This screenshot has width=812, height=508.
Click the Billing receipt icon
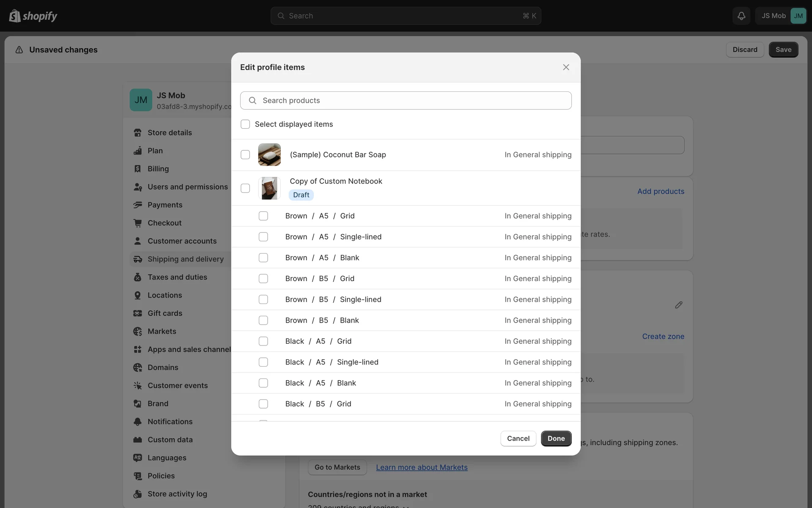(x=137, y=168)
